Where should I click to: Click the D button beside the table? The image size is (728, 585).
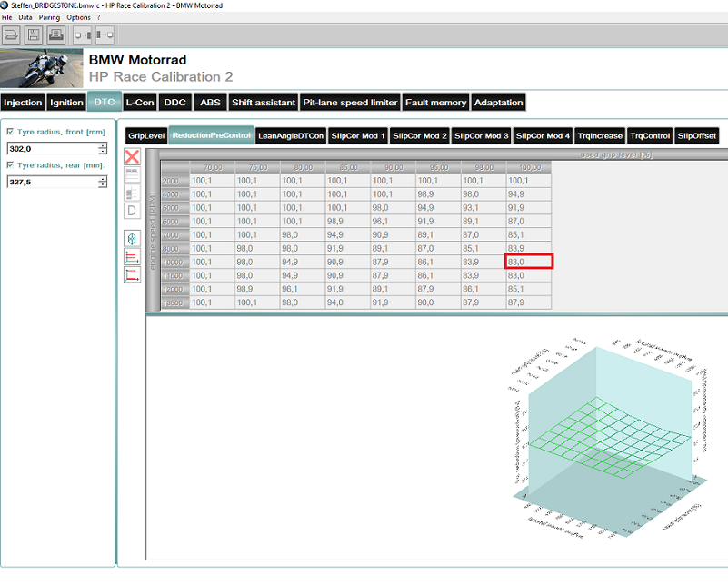[x=132, y=211]
